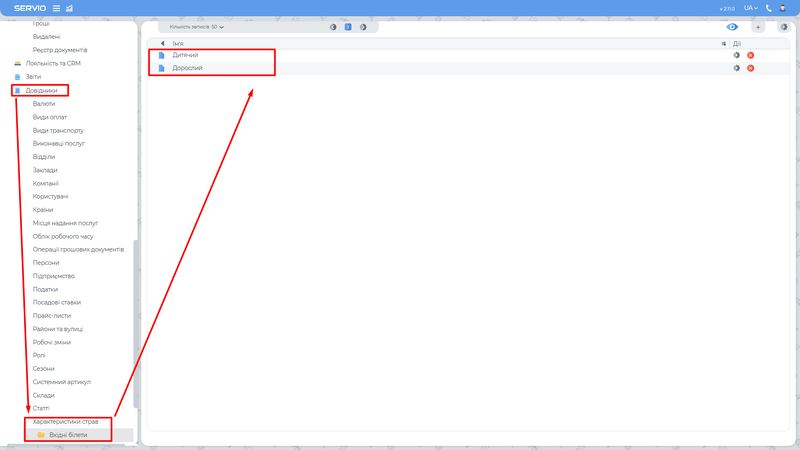Select Прайс-листи in the sidebar
The image size is (800, 450).
[50, 315]
